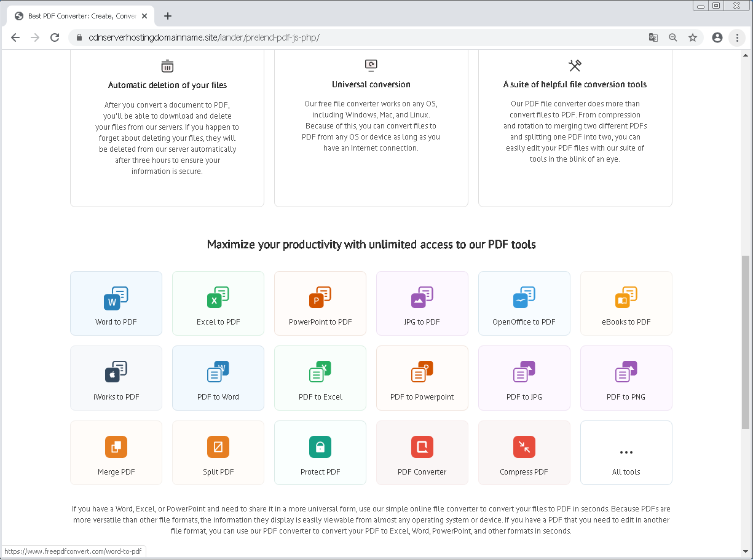Open the PowerPoint to PDF tool icon
The height and width of the screenshot is (560, 753).
[320, 298]
